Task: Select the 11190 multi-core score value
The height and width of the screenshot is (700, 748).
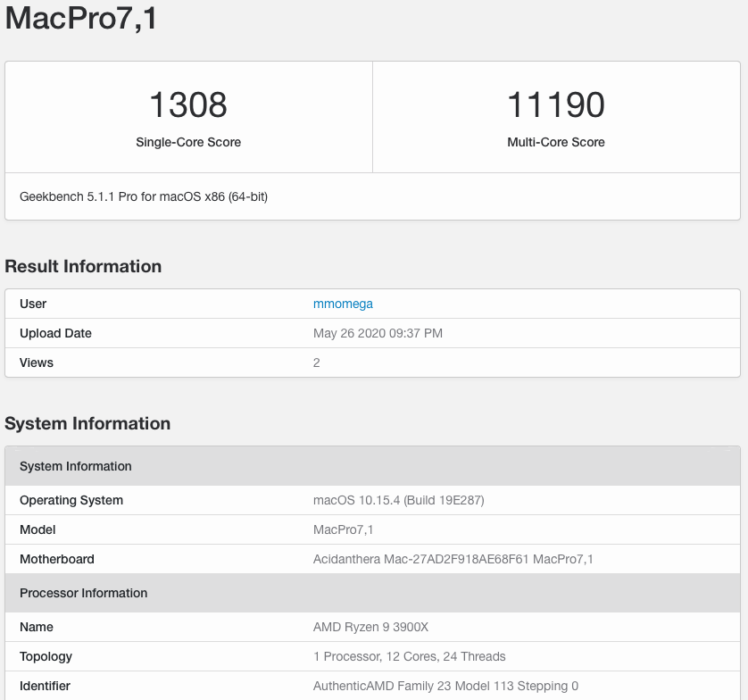Action: click(x=556, y=104)
